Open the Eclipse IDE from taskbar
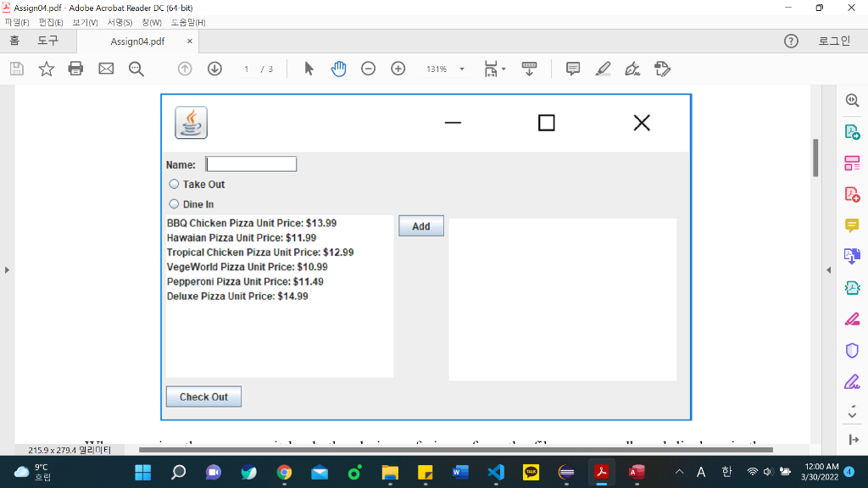 click(x=566, y=473)
